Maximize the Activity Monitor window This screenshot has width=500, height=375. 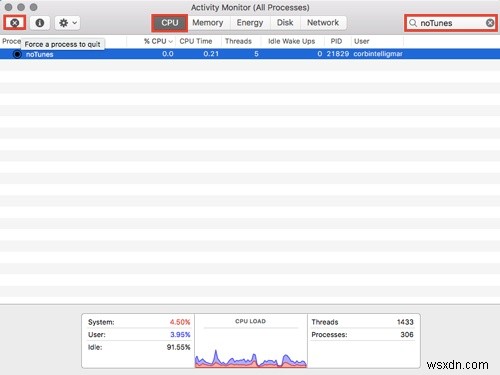[x=34, y=7]
